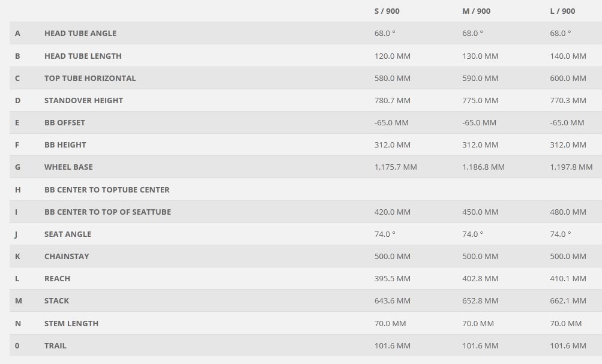
Task: Click the REACH row label
Action: (57, 278)
